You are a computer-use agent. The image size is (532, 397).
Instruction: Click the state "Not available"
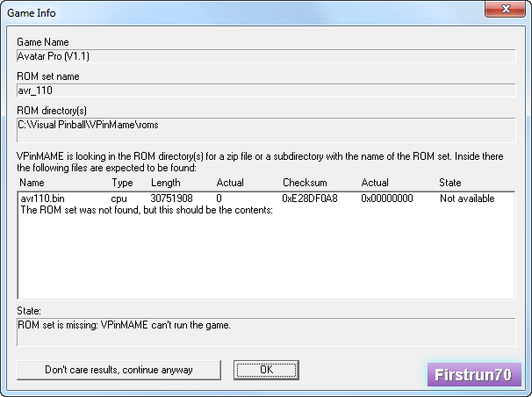(x=467, y=198)
